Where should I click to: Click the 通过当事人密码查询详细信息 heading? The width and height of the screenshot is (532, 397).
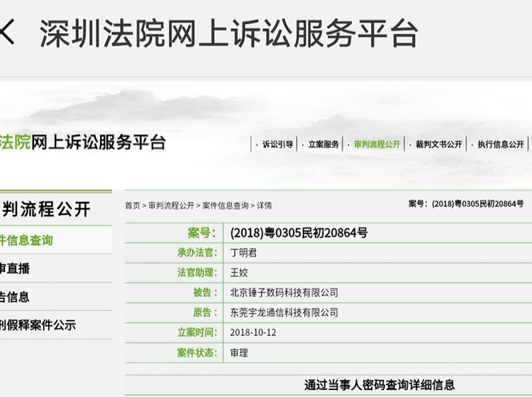[379, 385]
